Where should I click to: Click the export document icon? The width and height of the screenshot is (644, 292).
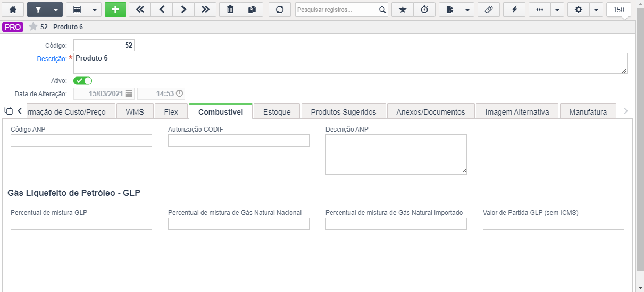click(449, 10)
